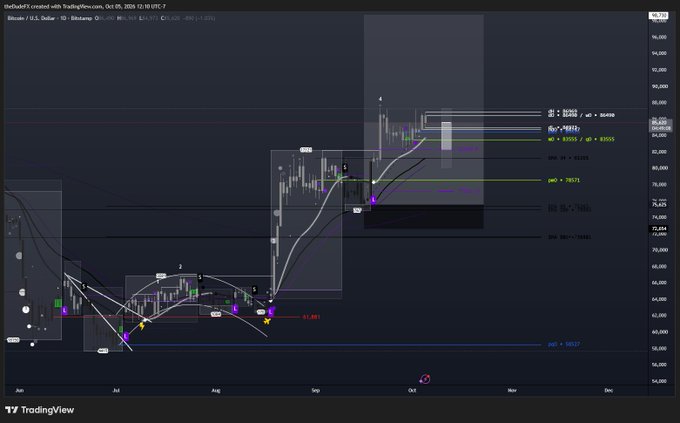The image size is (680, 423).
Task: Click the Sep label on time axis
Action: 316,390
